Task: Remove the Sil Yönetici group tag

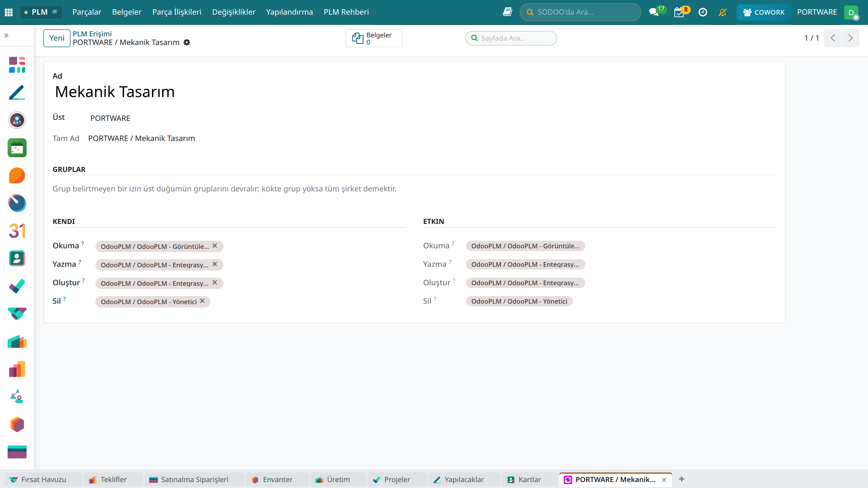Action: pyautogui.click(x=202, y=301)
